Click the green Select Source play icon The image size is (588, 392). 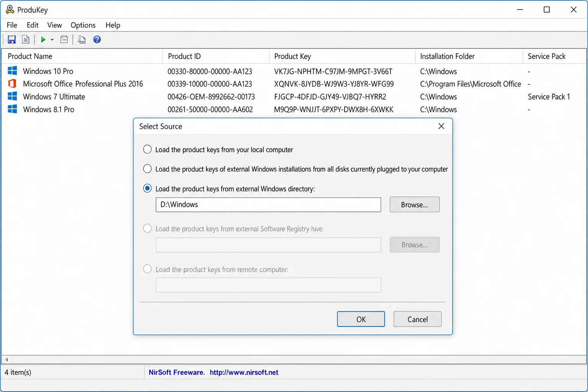43,39
